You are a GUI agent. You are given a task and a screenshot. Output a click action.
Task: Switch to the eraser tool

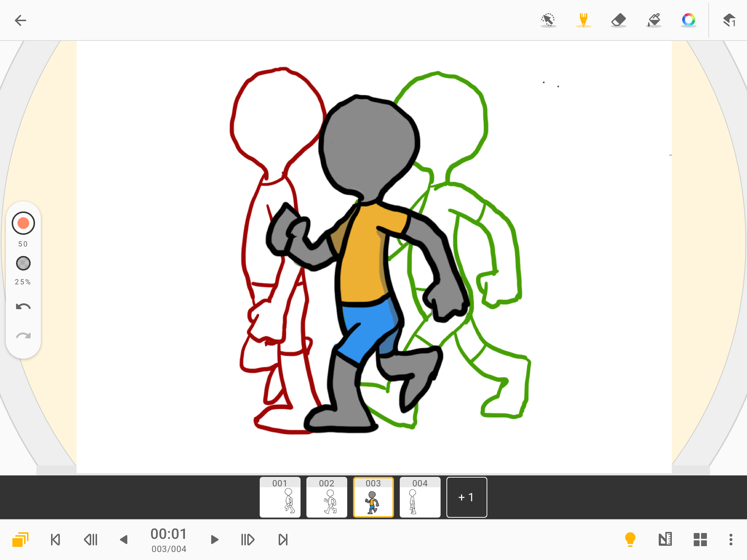pos(618,20)
